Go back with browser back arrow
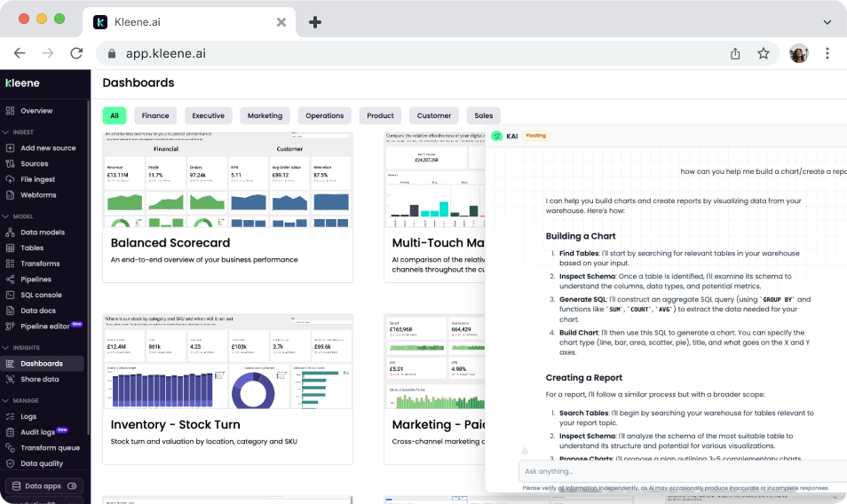The height and width of the screenshot is (504, 847). tap(20, 53)
